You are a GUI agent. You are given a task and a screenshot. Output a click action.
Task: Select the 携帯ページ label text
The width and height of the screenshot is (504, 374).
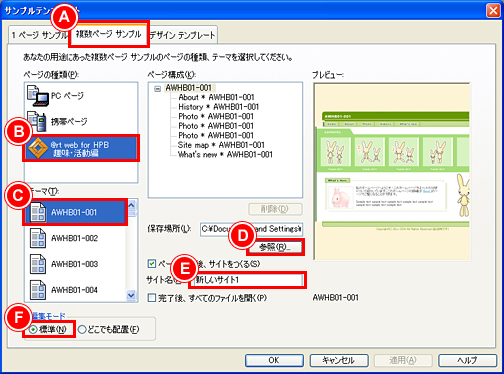pos(69,121)
